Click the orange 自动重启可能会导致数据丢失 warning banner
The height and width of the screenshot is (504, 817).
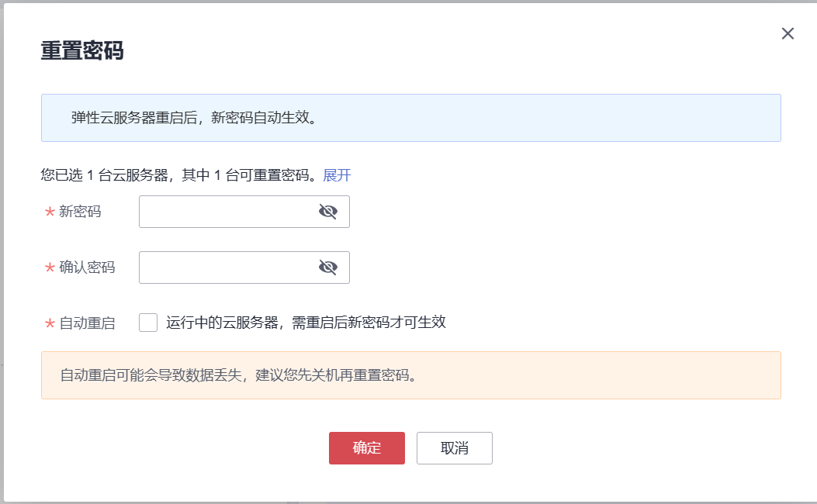point(410,375)
